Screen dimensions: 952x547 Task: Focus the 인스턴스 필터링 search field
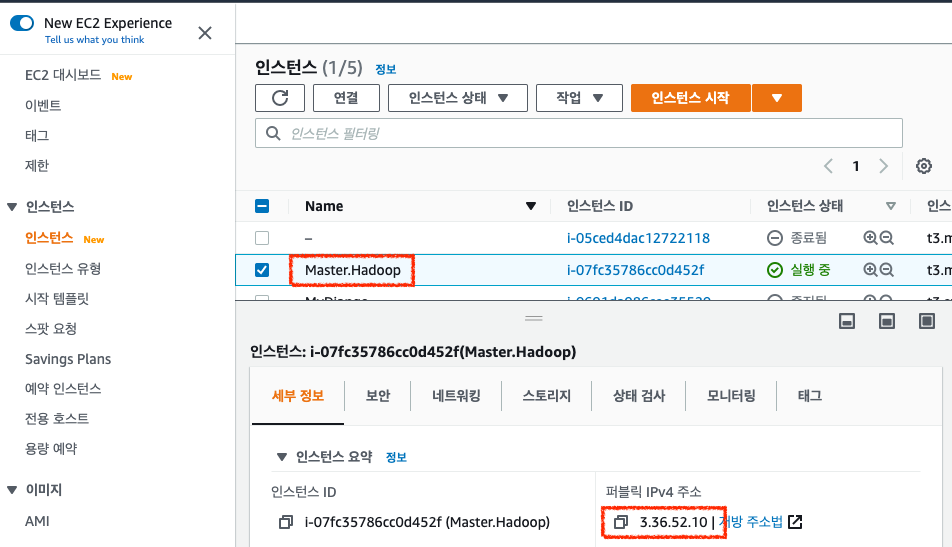click(579, 134)
